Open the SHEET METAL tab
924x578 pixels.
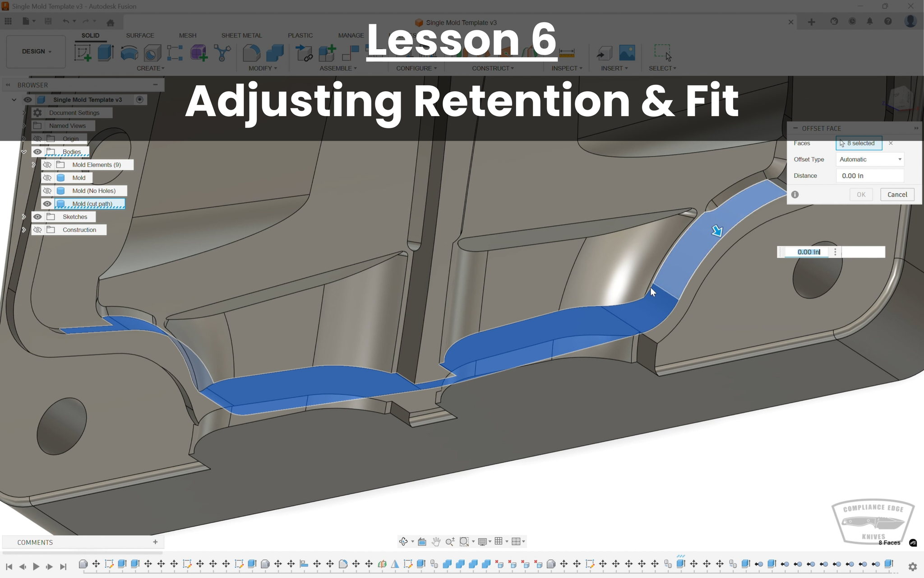[241, 35]
